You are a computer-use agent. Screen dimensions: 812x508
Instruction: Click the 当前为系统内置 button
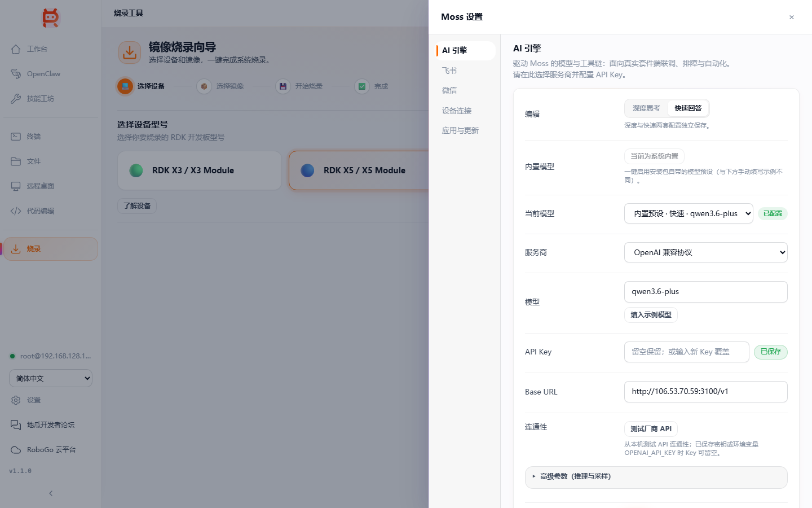point(654,156)
